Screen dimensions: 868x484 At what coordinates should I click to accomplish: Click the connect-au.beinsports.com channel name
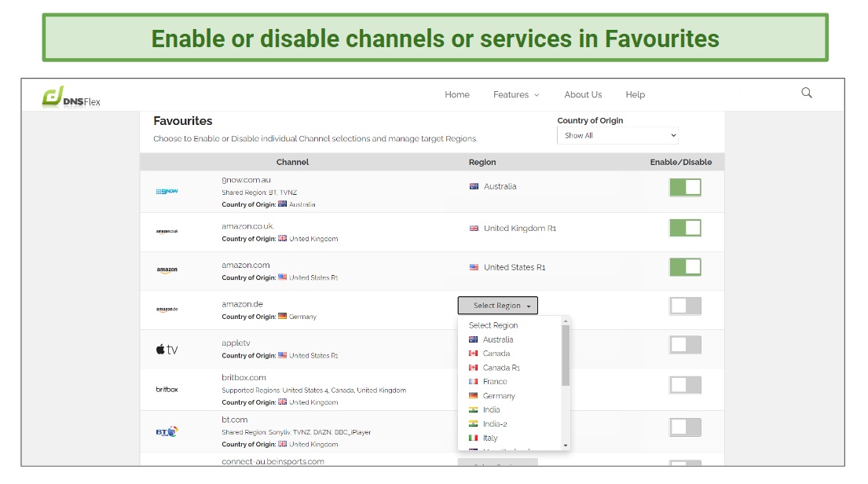point(273,462)
